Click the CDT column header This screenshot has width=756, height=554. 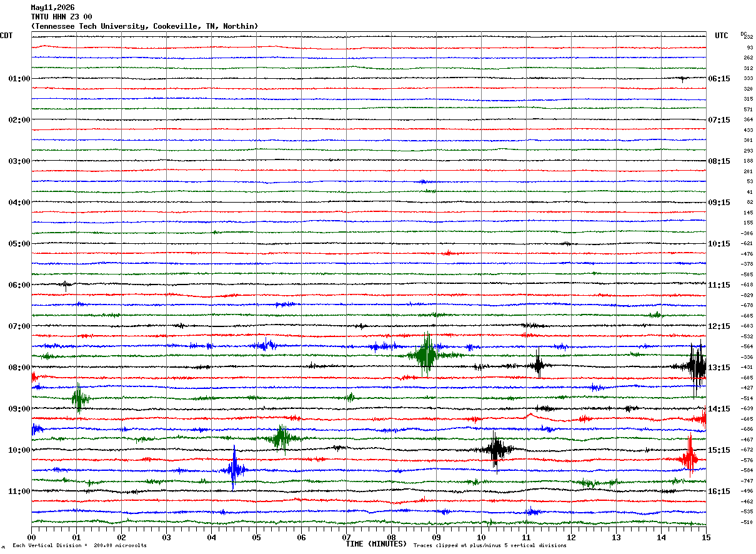tap(6, 36)
